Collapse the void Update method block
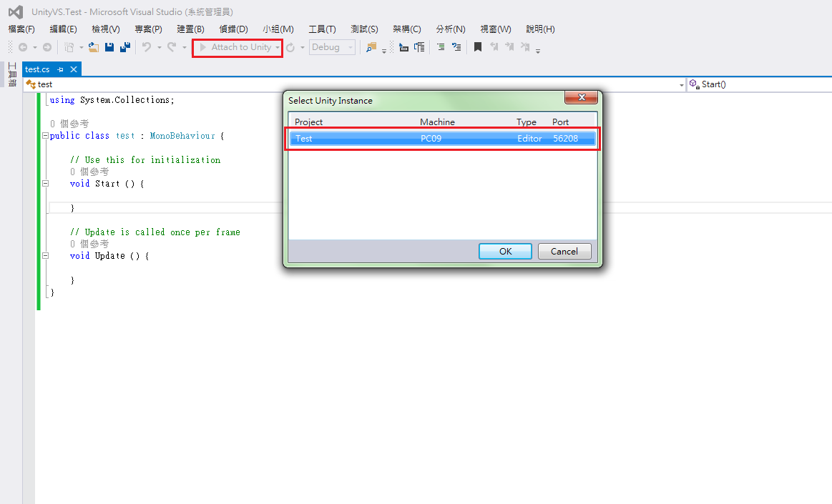 [45, 256]
